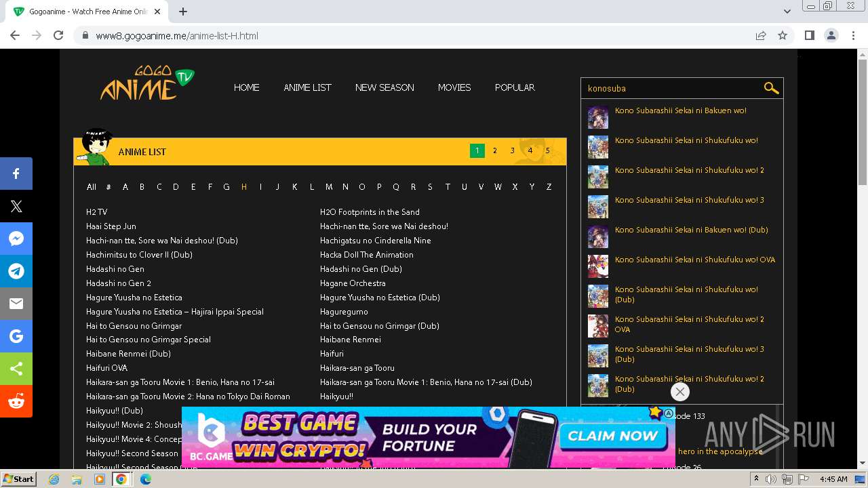Share page via X (Twitter) icon
The width and height of the screenshot is (868, 488).
coord(16,206)
